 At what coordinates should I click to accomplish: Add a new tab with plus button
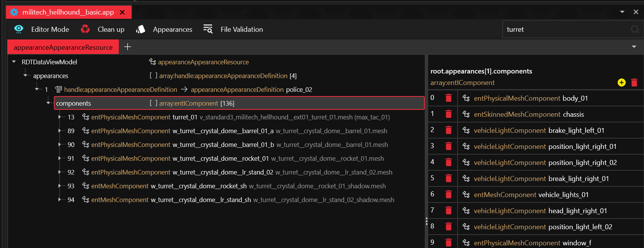128,47
